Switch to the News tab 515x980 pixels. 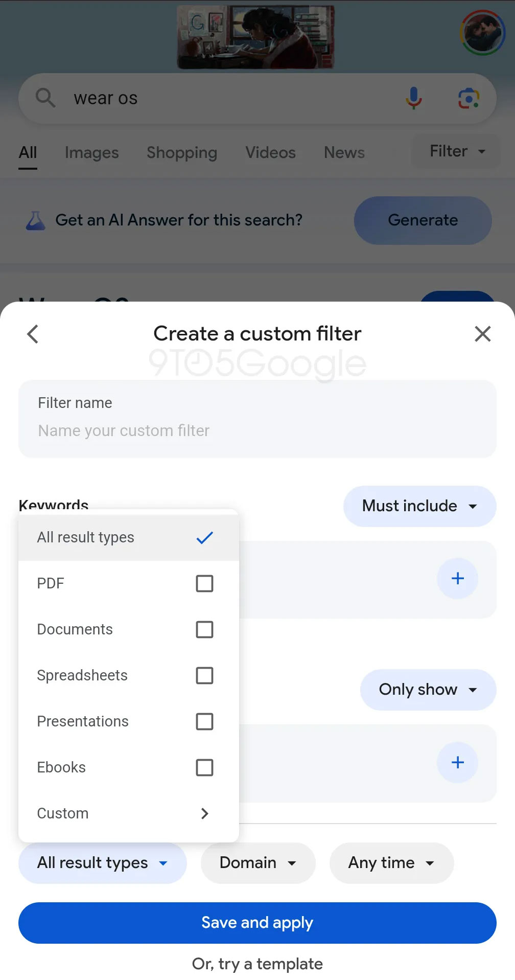click(344, 152)
